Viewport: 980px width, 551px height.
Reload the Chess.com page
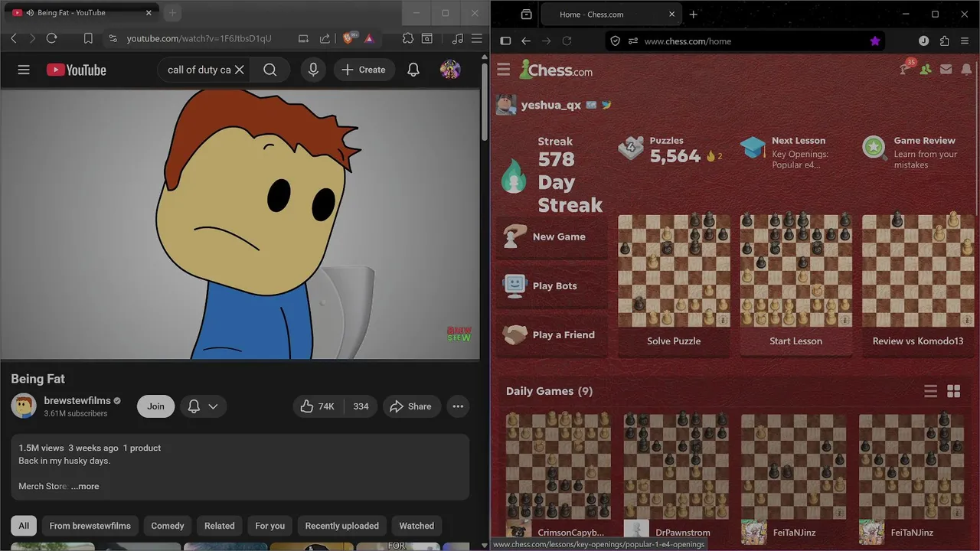[567, 41]
